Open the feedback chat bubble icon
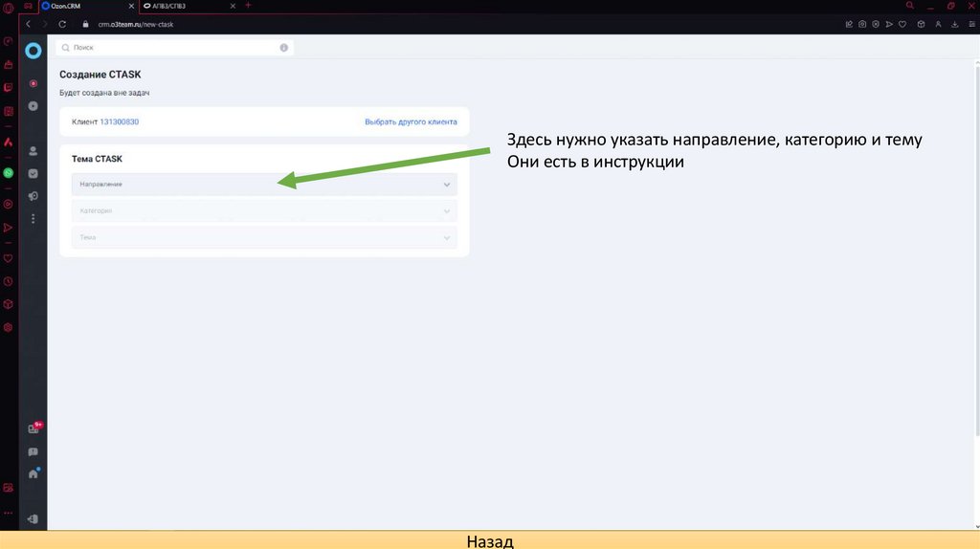980x549 pixels. (33, 451)
